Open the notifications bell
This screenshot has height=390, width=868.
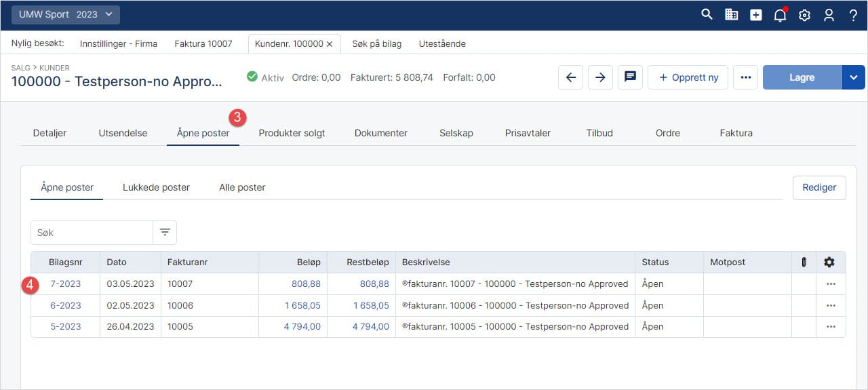click(780, 15)
